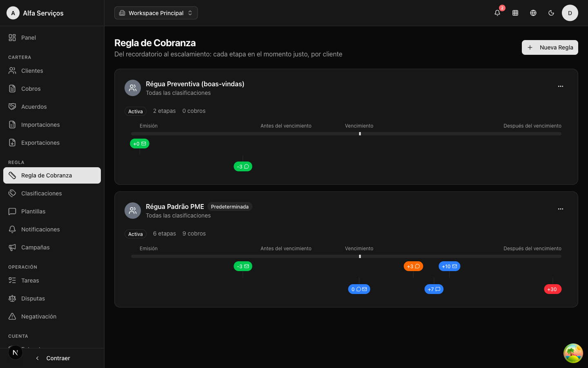Viewport: 588px width, 368px height.
Task: Open Notificaciones in sidebar
Action: tap(52, 229)
